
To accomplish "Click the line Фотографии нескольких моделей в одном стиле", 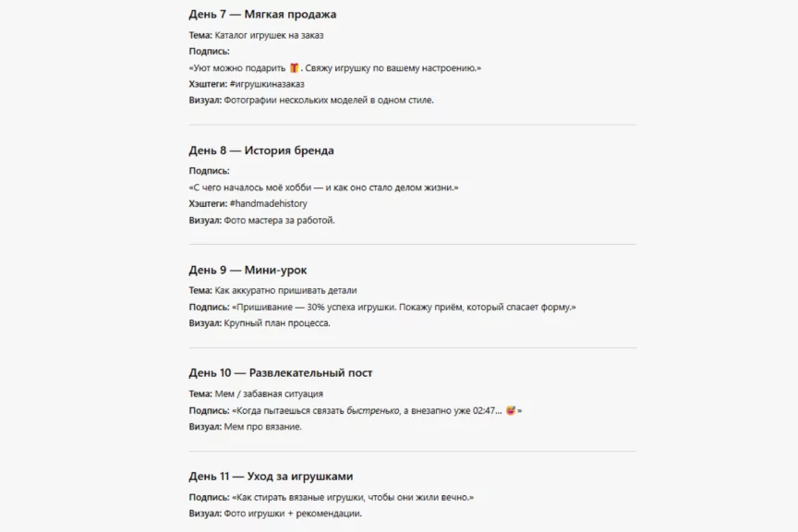I will (x=328, y=100).
